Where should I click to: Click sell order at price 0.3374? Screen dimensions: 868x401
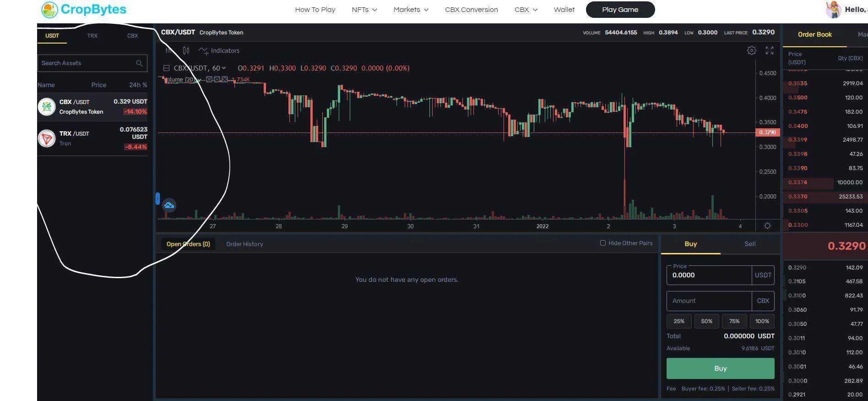tap(825, 182)
